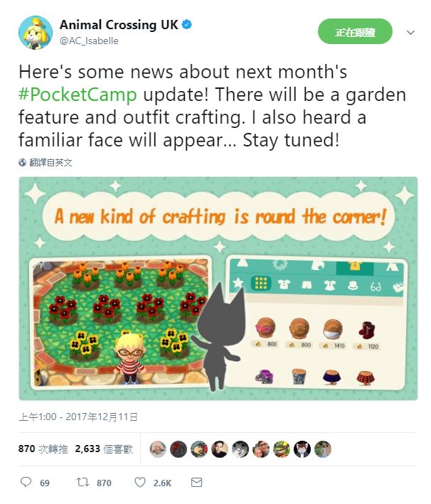Open the @AC_Isabelle handle link
The height and width of the screenshot is (504, 431).
[89, 41]
